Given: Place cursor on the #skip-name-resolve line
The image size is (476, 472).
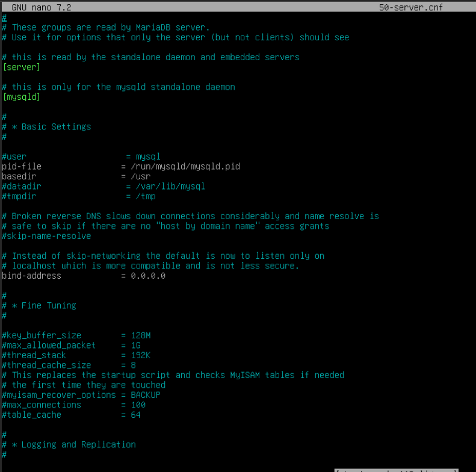Looking at the screenshot, I should coord(46,236).
